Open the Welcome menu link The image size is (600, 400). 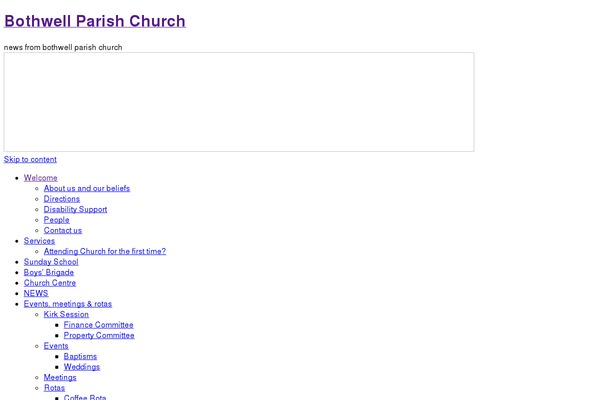pos(41,178)
